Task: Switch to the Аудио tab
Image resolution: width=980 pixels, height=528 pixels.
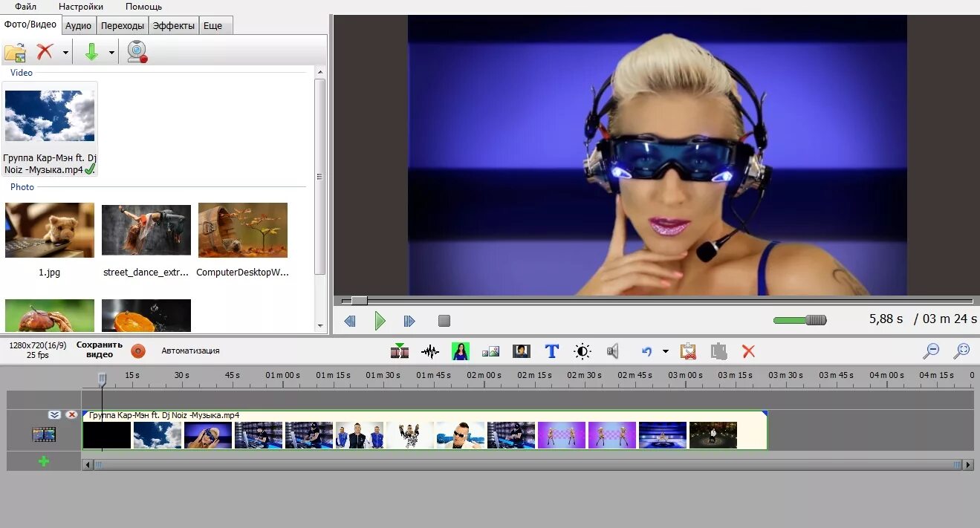Action: pos(78,25)
